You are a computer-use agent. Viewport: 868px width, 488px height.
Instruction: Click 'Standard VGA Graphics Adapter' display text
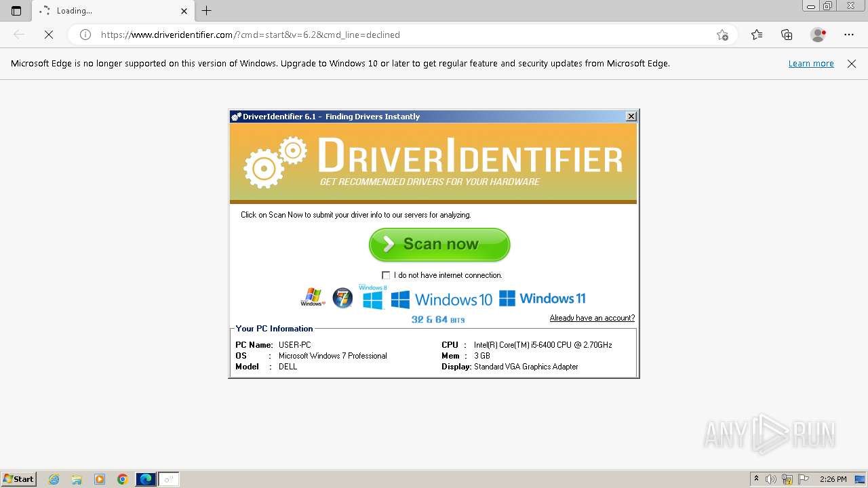pyautogui.click(x=526, y=367)
